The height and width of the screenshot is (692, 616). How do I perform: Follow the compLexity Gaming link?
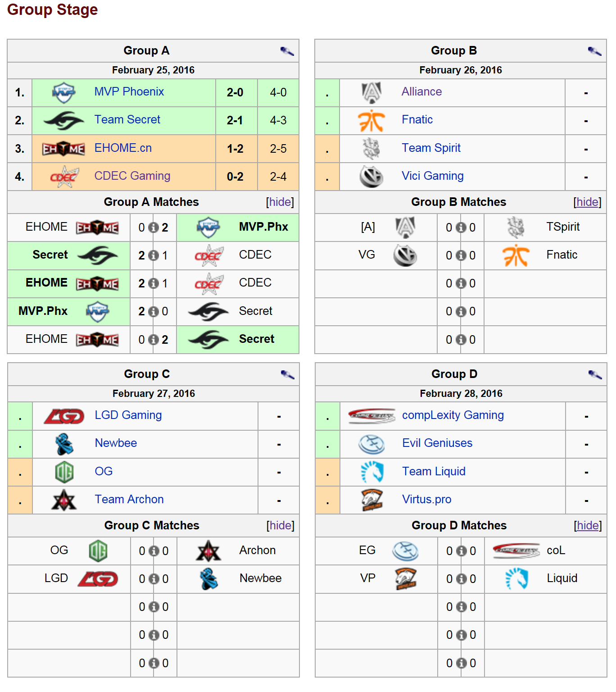coord(453,415)
